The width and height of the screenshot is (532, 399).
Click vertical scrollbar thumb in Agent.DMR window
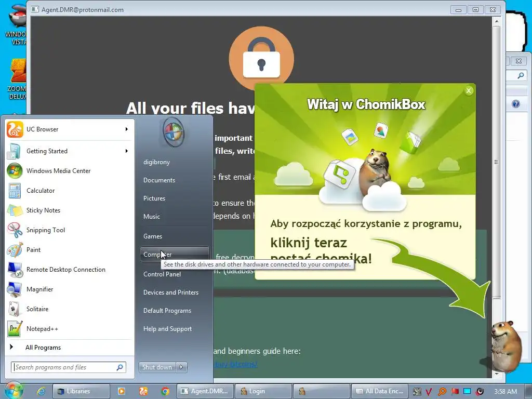(x=496, y=162)
